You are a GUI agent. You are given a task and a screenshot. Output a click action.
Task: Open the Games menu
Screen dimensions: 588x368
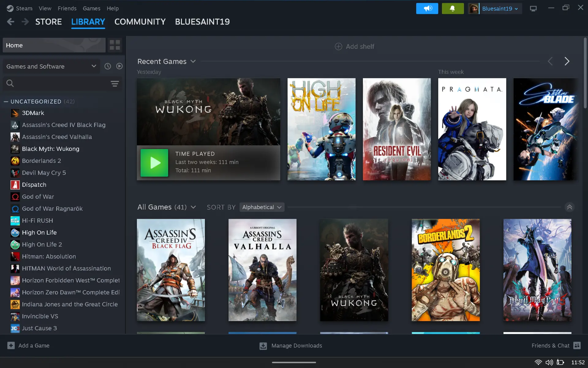pos(92,9)
